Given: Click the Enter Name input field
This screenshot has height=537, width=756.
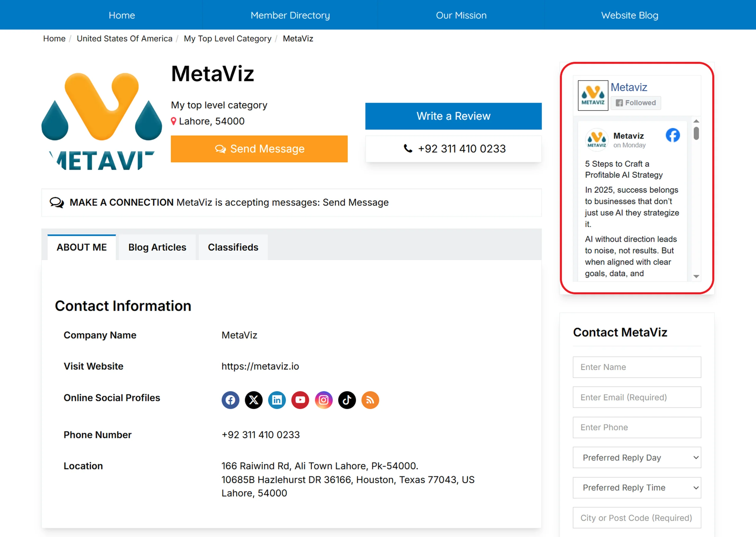Looking at the screenshot, I should tap(636, 367).
